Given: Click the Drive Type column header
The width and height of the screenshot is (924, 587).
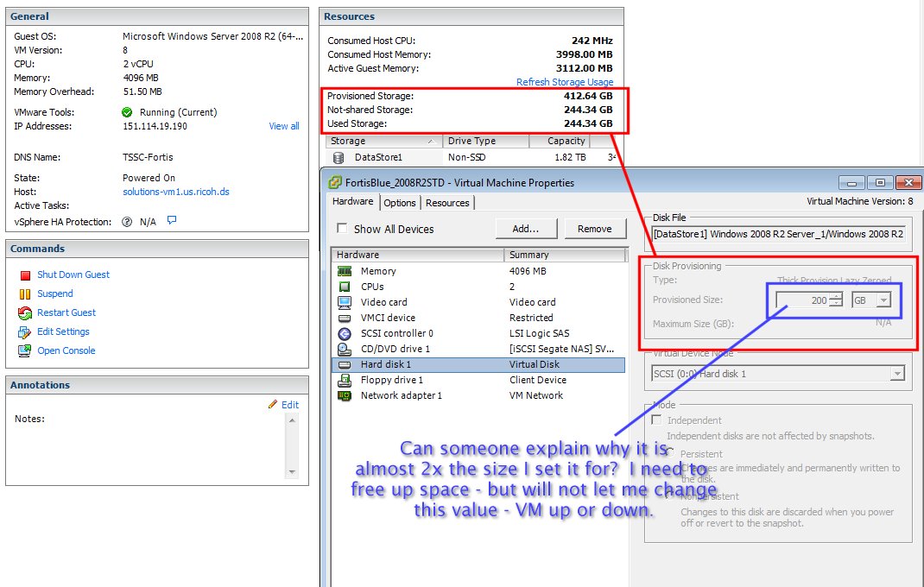Looking at the screenshot, I should pyautogui.click(x=485, y=142).
